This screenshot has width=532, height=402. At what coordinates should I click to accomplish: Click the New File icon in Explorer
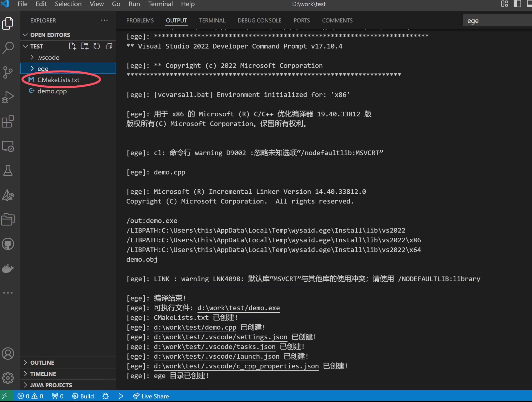[72, 46]
